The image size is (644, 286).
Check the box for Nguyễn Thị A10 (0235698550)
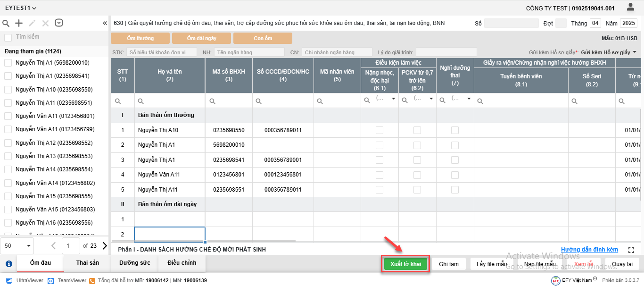(8, 89)
